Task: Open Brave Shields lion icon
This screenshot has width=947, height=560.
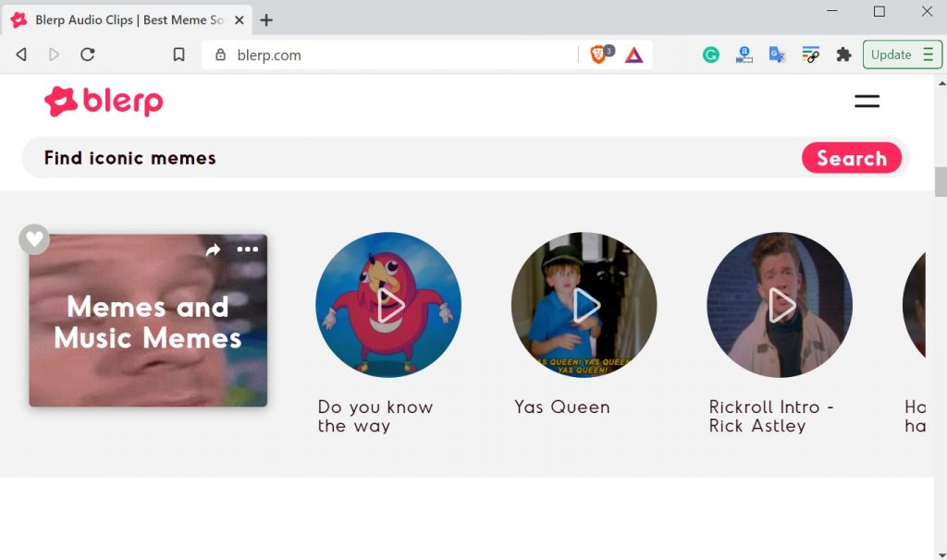Action: (598, 55)
